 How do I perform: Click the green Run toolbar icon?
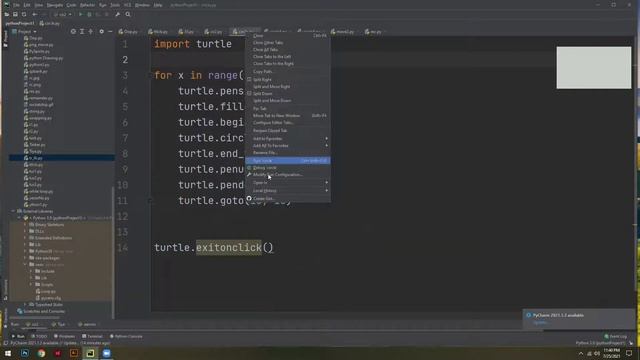(80, 14)
